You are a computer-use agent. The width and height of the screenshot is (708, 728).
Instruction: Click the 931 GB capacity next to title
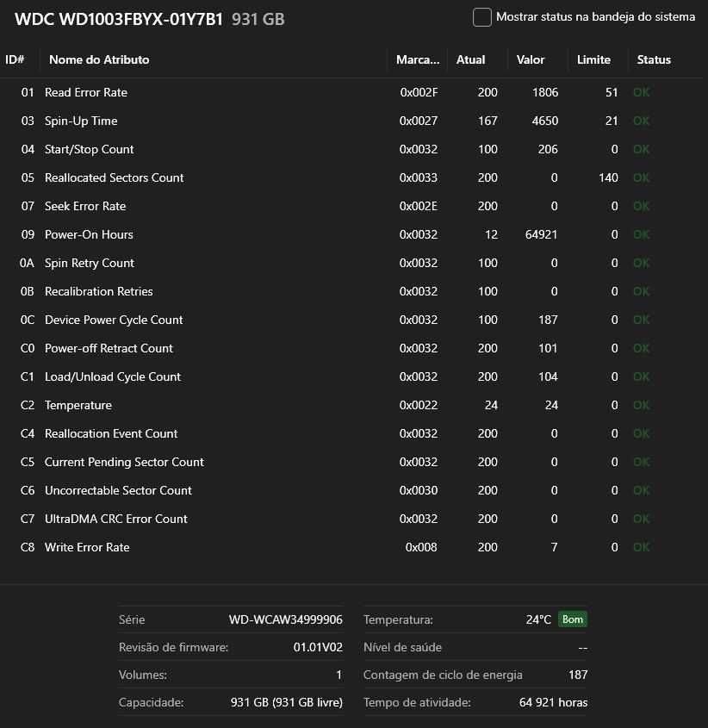click(258, 19)
